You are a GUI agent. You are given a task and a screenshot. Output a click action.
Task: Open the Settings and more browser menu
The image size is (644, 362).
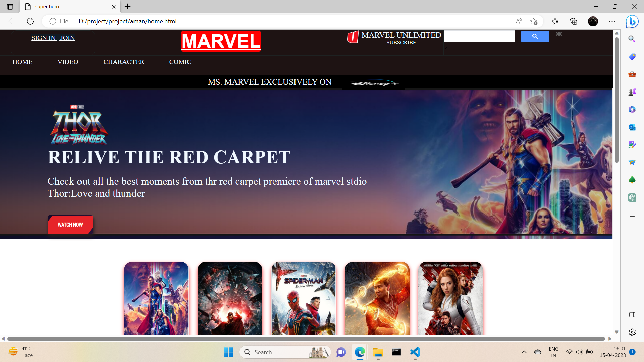(612, 21)
